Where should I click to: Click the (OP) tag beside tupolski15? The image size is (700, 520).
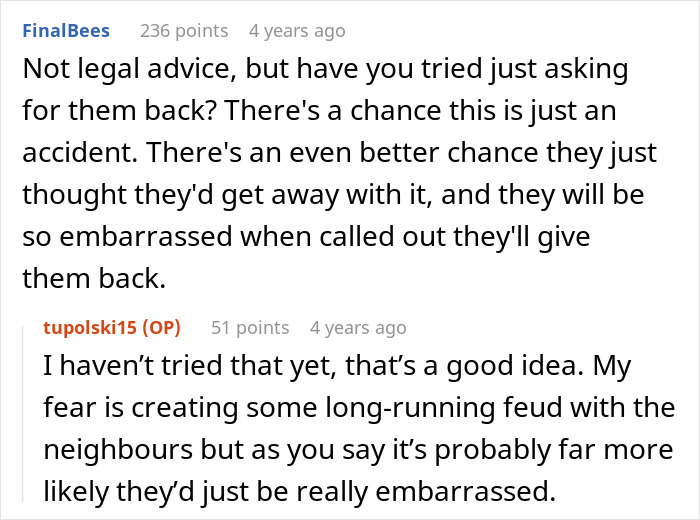pyautogui.click(x=167, y=327)
